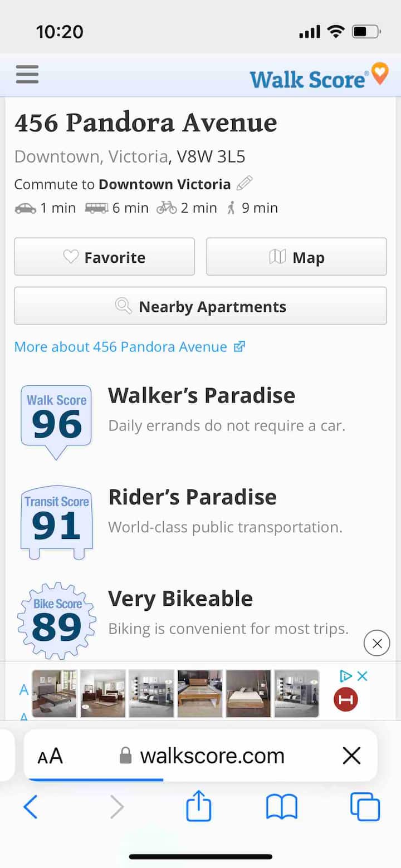Open Safari bookmarks

click(x=282, y=807)
